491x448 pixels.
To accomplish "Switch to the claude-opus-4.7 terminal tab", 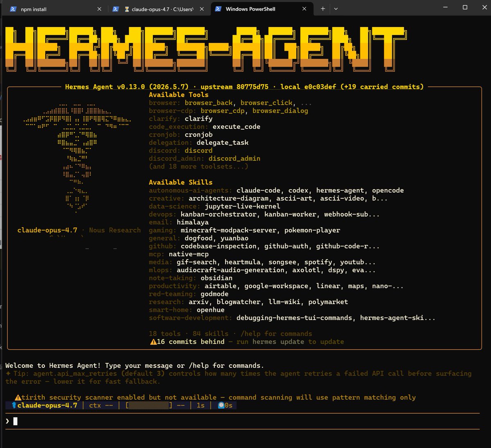I will click(x=158, y=9).
